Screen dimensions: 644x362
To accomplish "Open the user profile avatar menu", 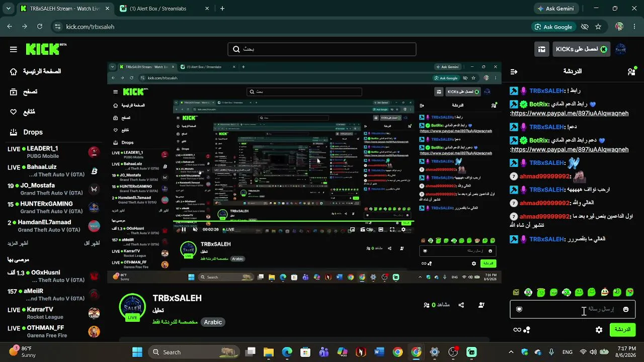I will coord(621,49).
